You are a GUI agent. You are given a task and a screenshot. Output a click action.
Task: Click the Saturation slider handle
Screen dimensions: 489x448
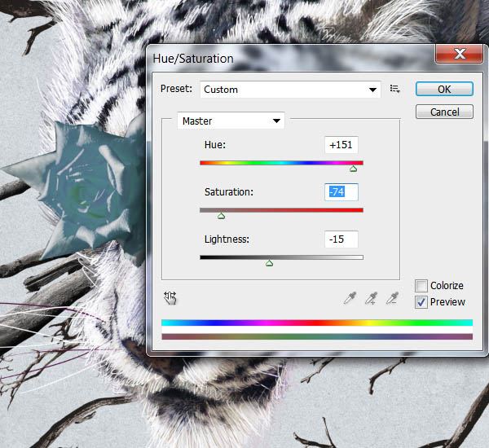click(x=221, y=216)
